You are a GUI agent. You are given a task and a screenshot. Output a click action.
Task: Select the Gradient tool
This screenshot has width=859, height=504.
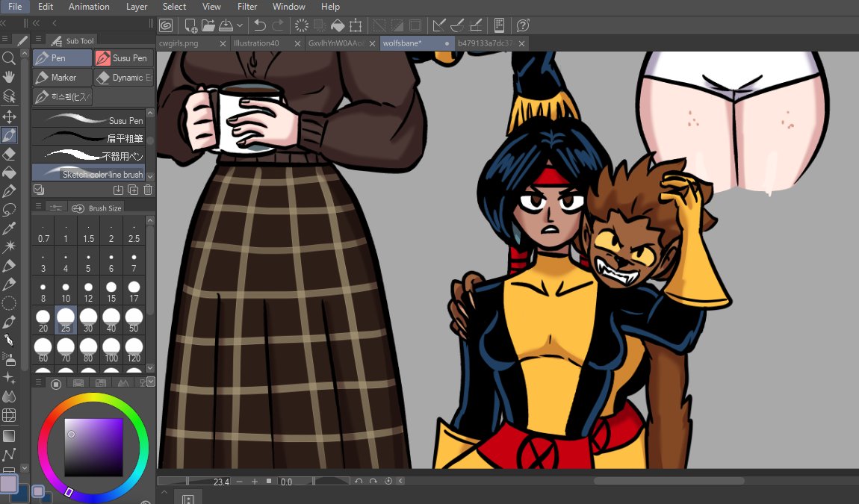[x=9, y=436]
